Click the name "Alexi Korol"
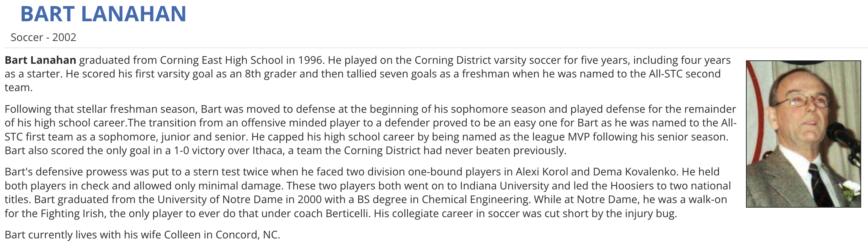The height and width of the screenshot is (246, 868). pyautogui.click(x=542, y=172)
